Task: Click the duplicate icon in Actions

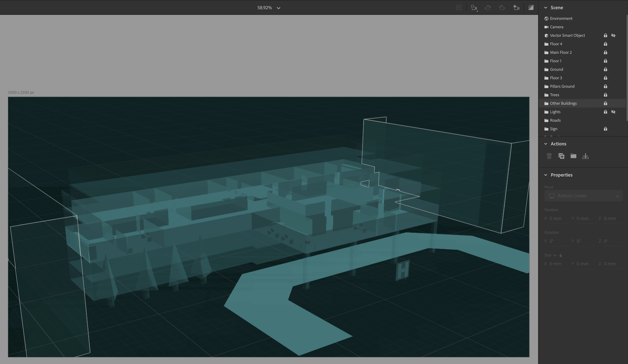Action: point(561,156)
